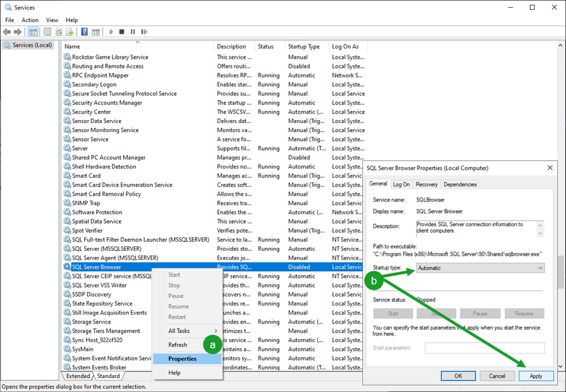Select the Secondary Logon service row
The image size is (566, 392).
coord(215,84)
